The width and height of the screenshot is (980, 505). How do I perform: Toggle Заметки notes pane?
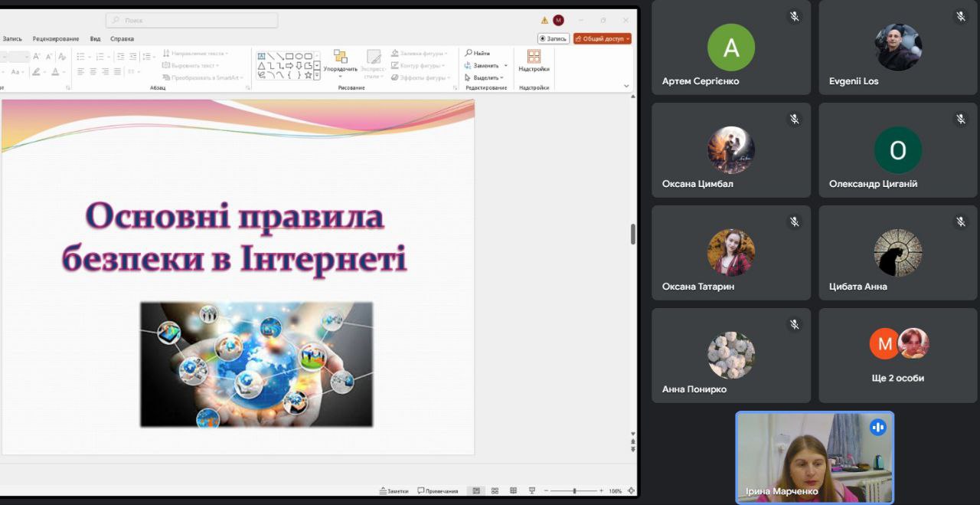(394, 490)
